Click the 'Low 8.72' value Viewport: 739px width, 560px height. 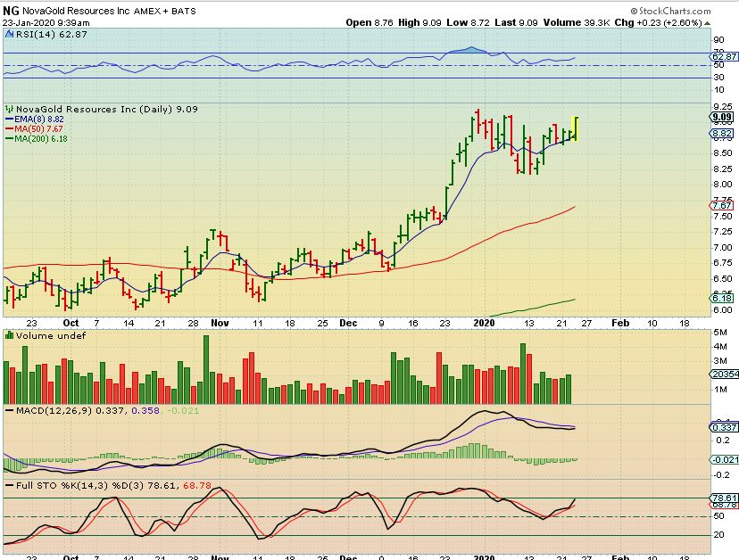pyautogui.click(x=468, y=22)
